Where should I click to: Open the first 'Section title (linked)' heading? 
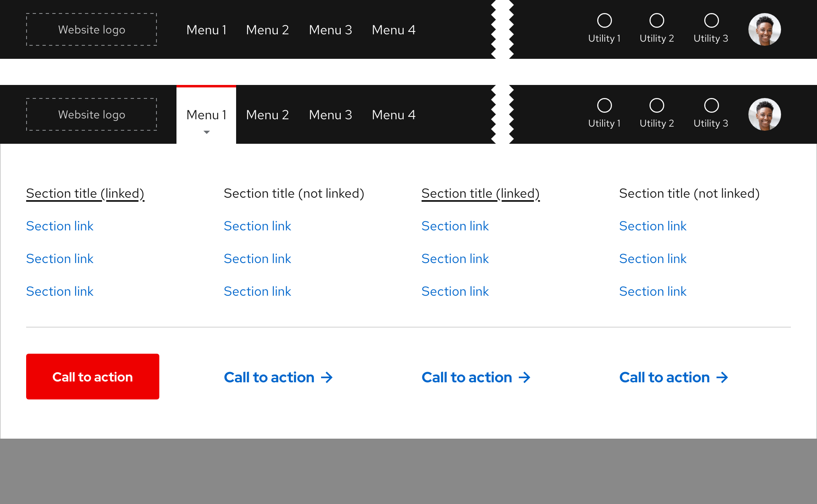pos(85,193)
